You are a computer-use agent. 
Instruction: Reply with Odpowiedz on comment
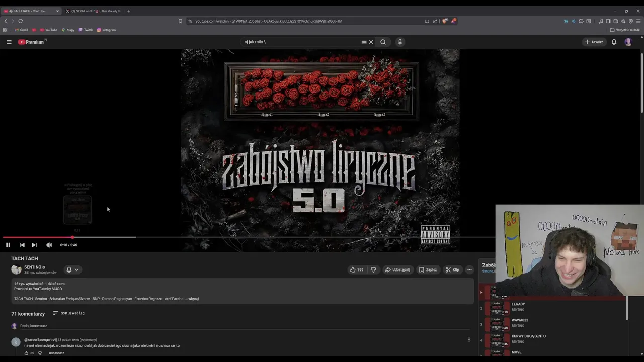click(56, 353)
